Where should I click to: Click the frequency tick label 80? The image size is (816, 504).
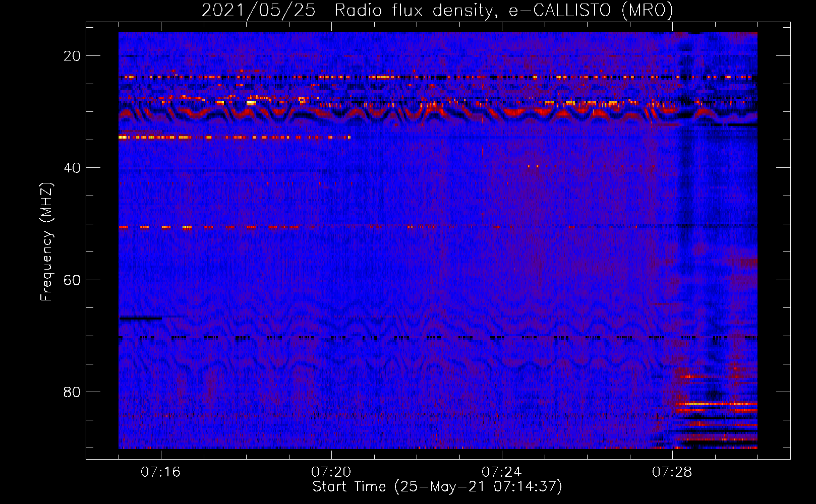[72, 392]
